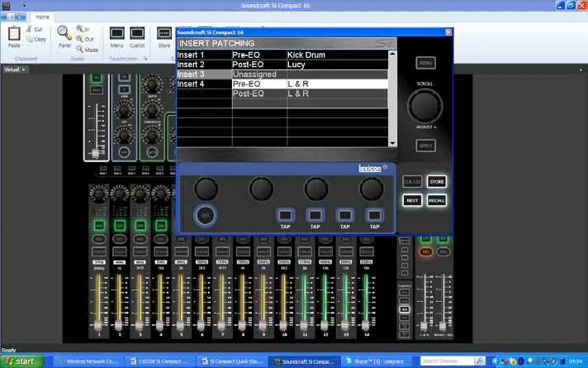Open the Windows start button
588x368 pixels.
(x=21, y=361)
